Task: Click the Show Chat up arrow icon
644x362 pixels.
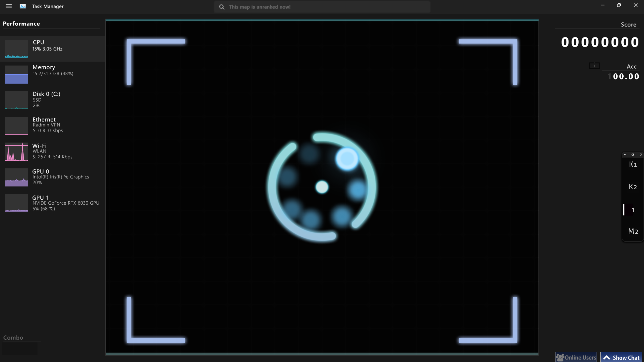Action: [607, 357]
